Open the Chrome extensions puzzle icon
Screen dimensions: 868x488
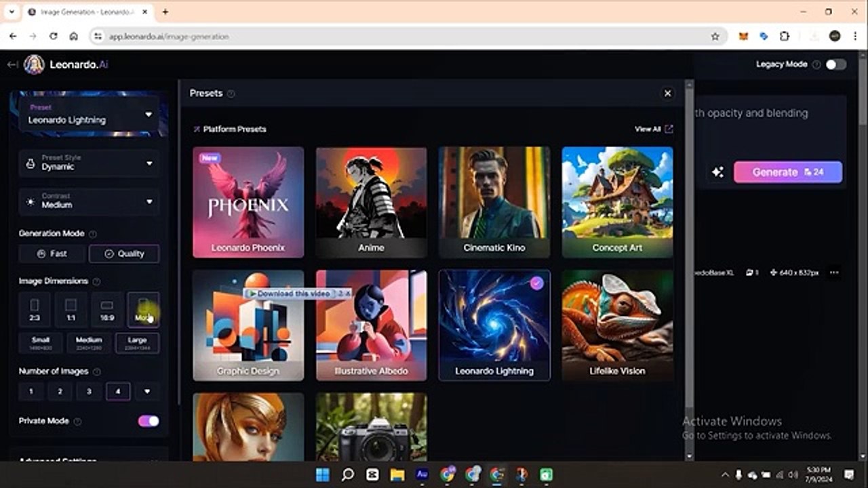785,37
